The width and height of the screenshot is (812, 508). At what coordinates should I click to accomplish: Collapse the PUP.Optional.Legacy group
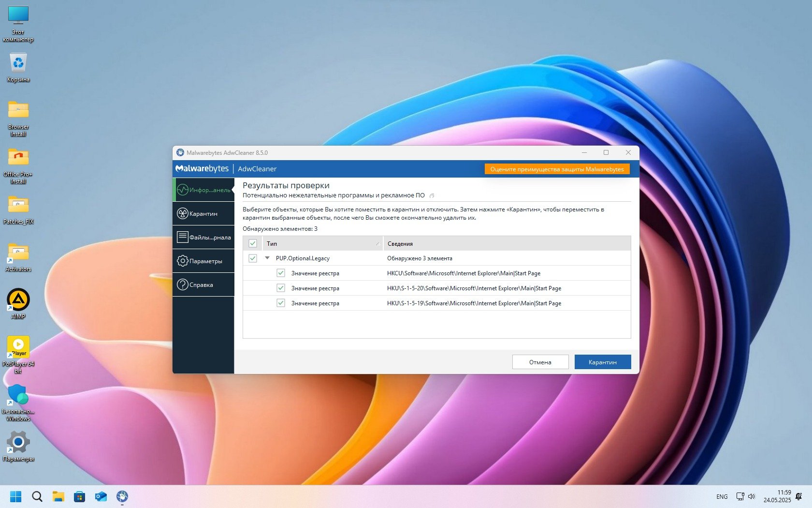pyautogui.click(x=267, y=258)
